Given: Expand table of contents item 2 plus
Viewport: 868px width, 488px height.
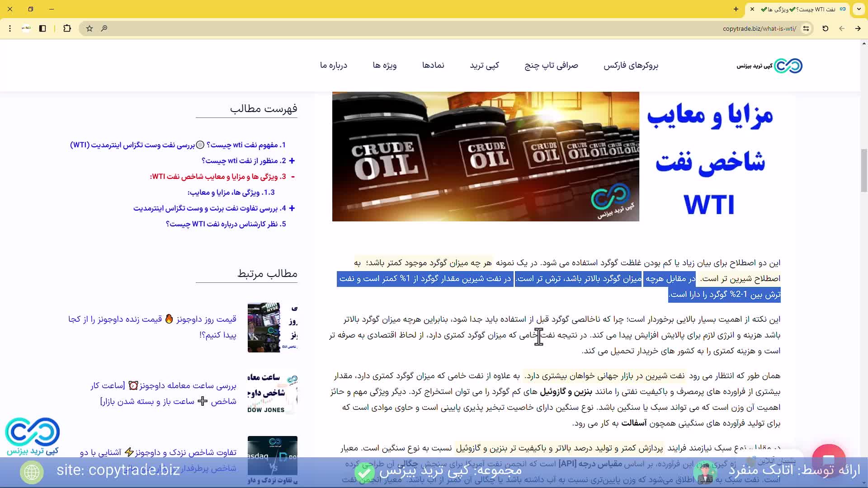Looking at the screenshot, I should point(292,161).
